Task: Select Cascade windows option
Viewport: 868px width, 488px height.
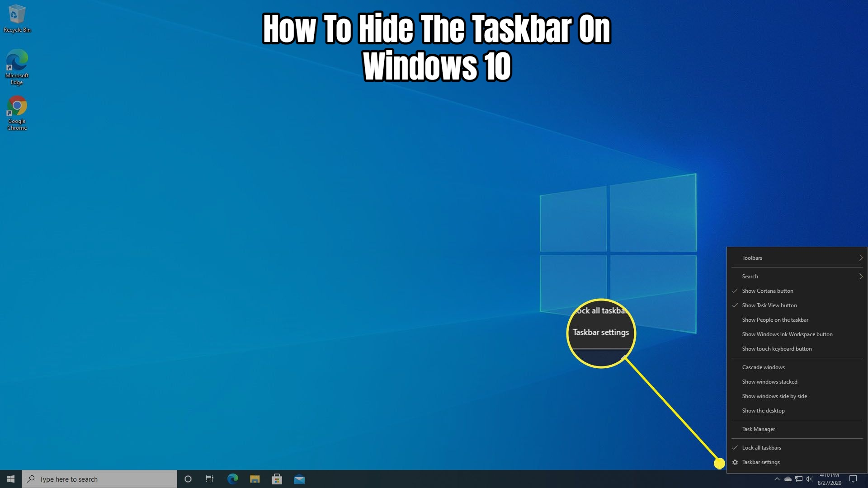Action: [x=764, y=367]
